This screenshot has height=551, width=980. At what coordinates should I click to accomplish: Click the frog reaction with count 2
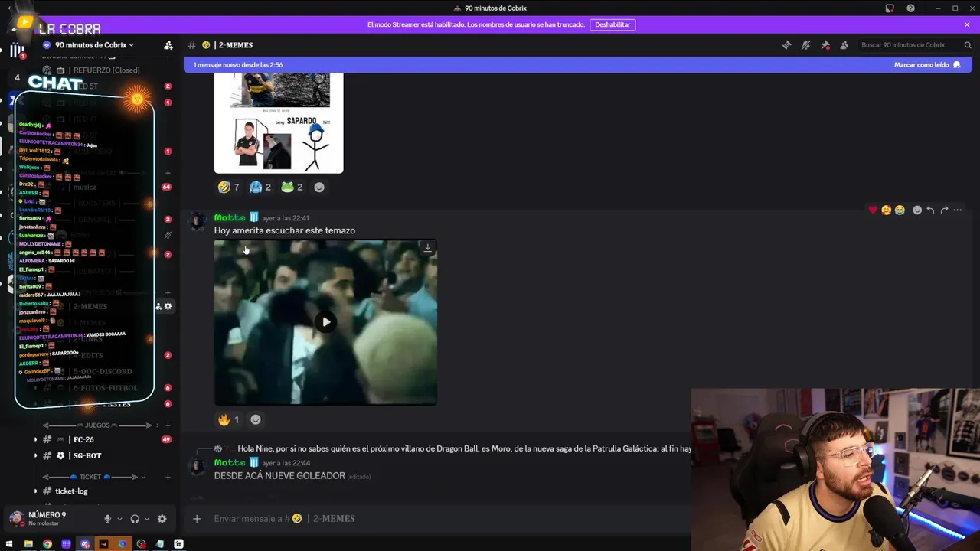click(x=292, y=187)
